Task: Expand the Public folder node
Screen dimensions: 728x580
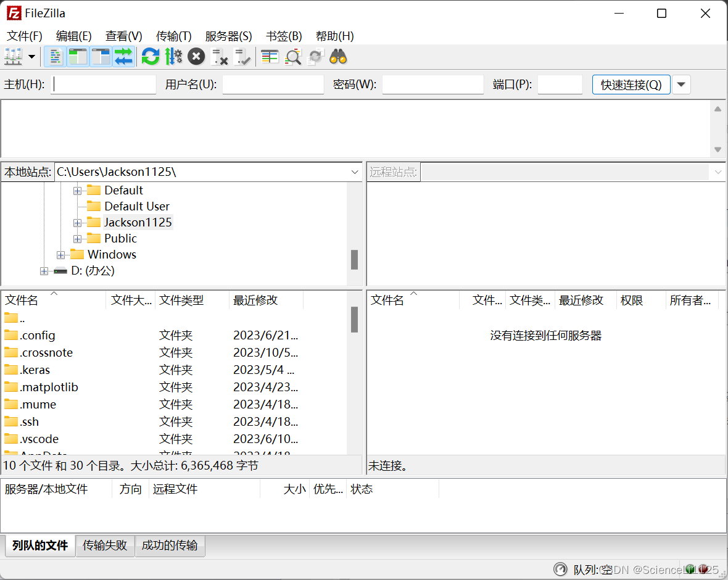Action: pyautogui.click(x=78, y=239)
